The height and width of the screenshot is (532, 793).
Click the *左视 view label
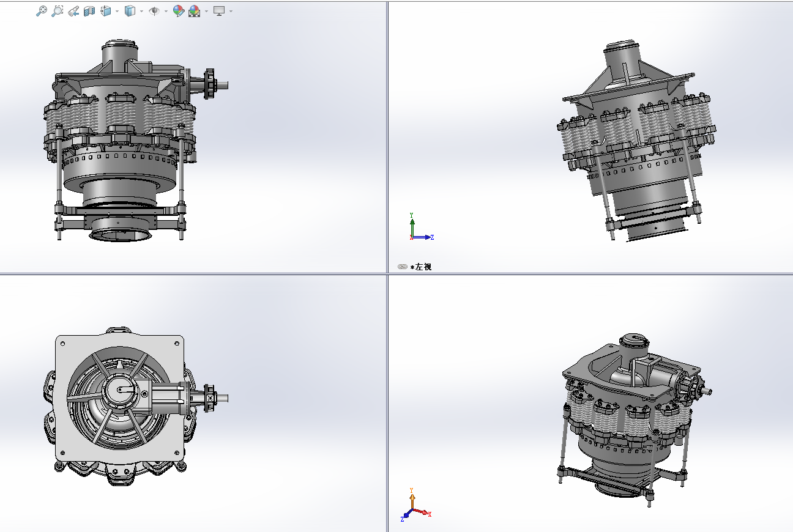pyautogui.click(x=421, y=267)
